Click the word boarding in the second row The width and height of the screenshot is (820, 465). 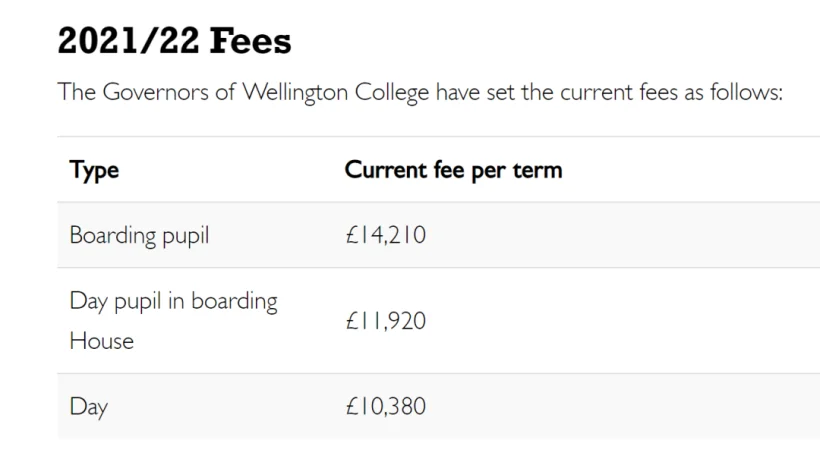234,302
